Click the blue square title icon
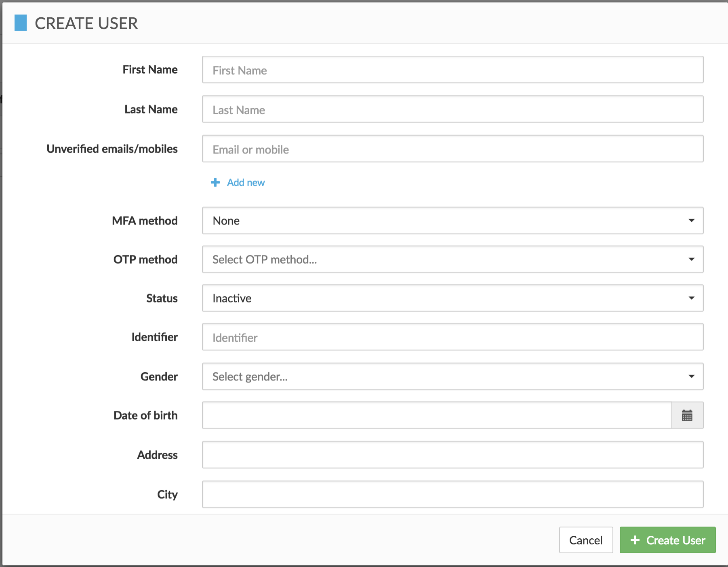 (21, 23)
